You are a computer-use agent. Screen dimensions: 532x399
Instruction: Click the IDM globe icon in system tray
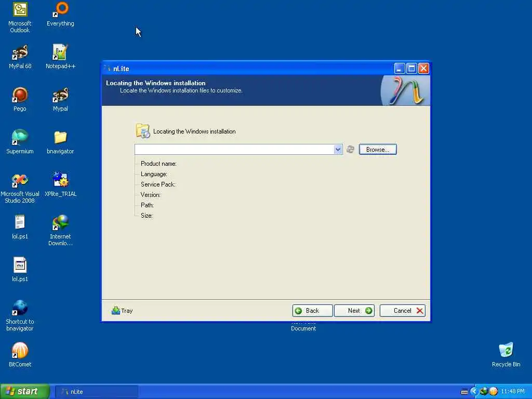[x=484, y=392]
